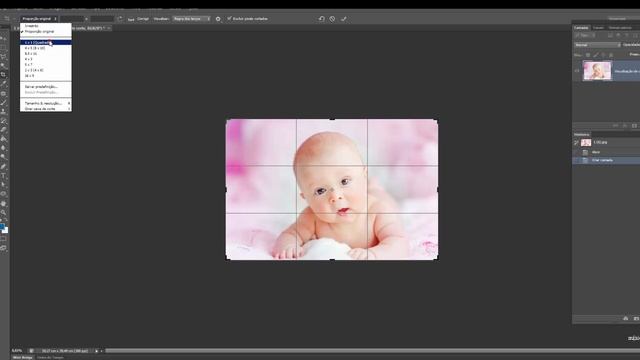Select the Move tool
This screenshot has height=360, width=640.
click(4, 38)
